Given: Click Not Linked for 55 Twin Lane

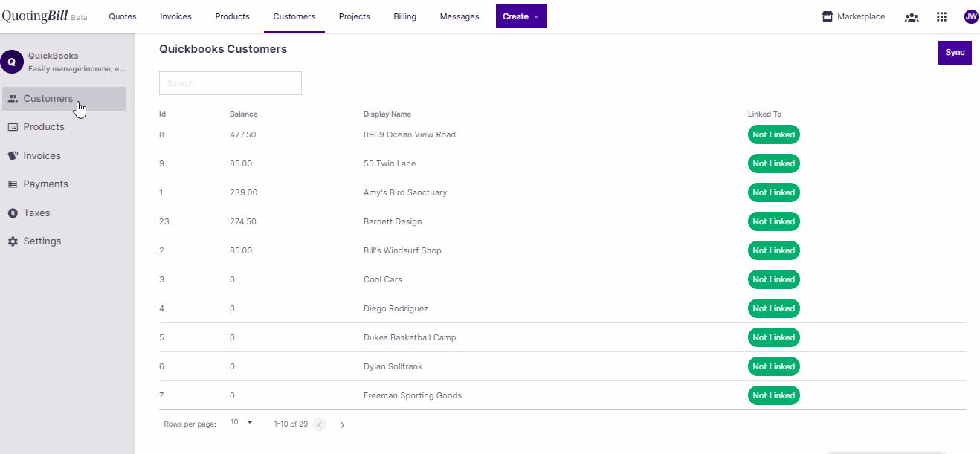Looking at the screenshot, I should coord(774,163).
